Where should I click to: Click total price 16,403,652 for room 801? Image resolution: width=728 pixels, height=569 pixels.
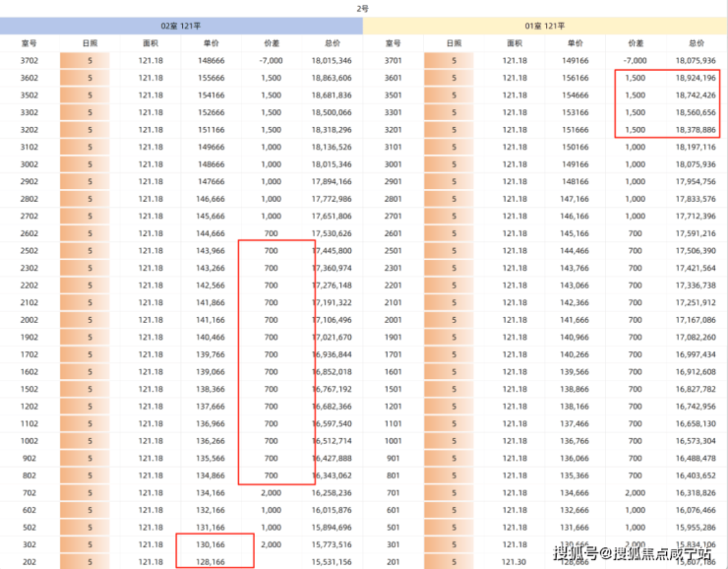[695, 475]
